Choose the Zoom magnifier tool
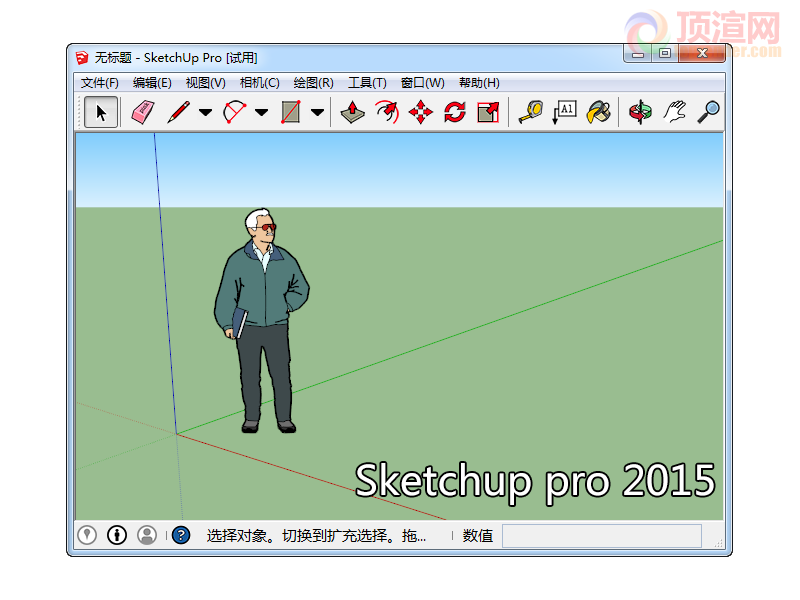 (x=709, y=112)
